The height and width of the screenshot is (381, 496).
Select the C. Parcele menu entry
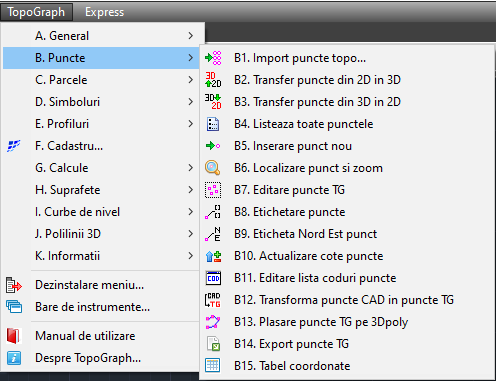101,80
